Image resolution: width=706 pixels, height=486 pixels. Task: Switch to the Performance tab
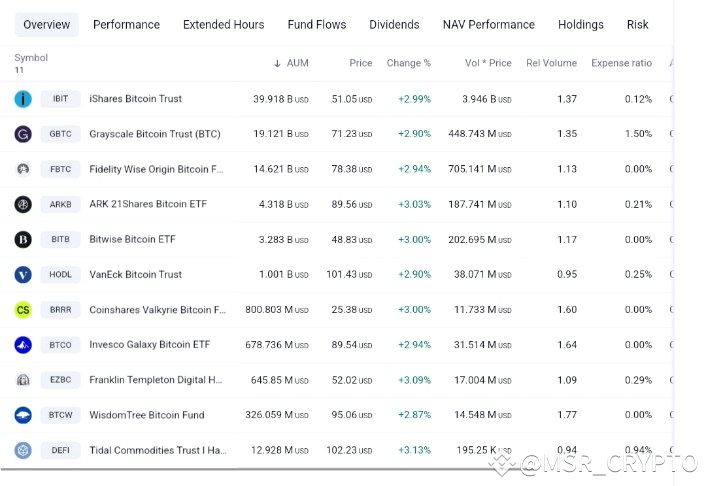tap(127, 24)
